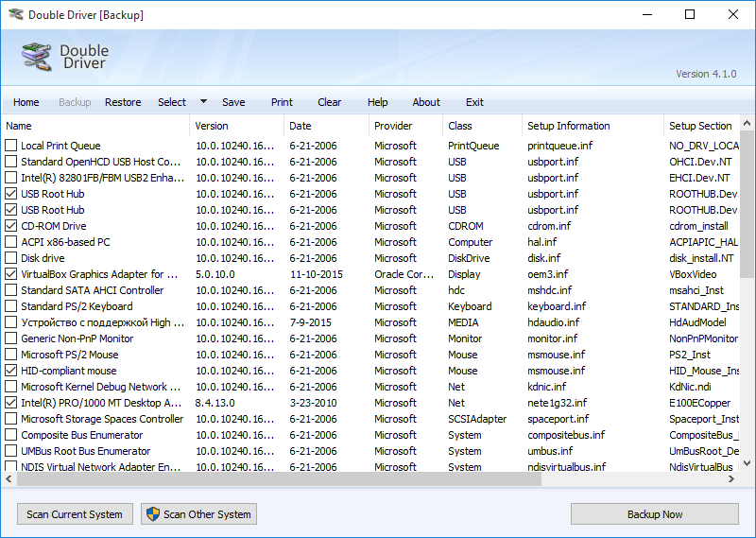Sort by the Provider column header
The image size is (756, 538).
click(x=406, y=126)
